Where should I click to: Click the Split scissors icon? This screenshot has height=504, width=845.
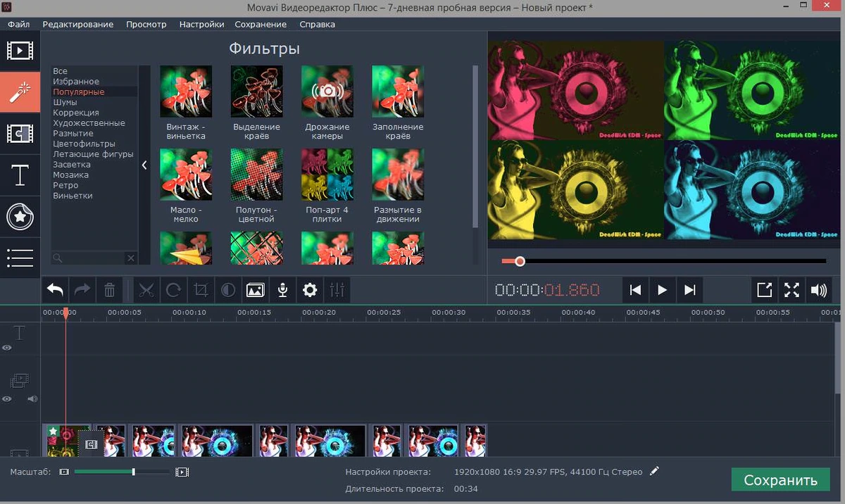(x=146, y=289)
